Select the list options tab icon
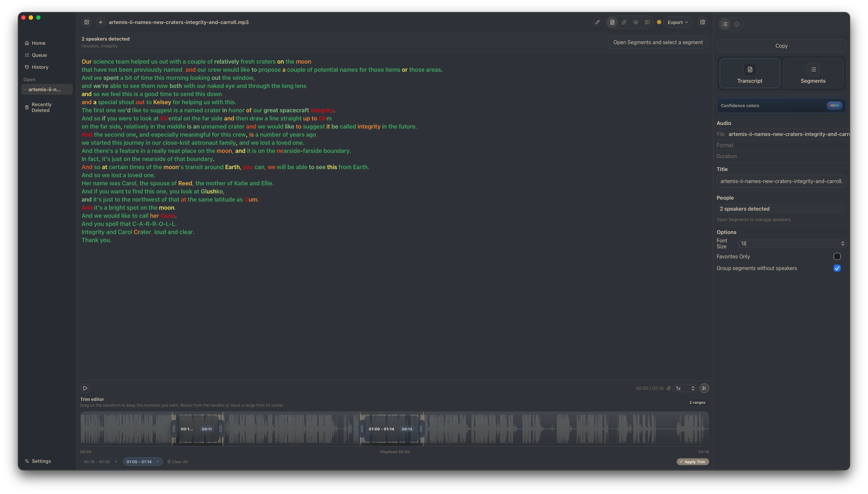 [x=725, y=24]
